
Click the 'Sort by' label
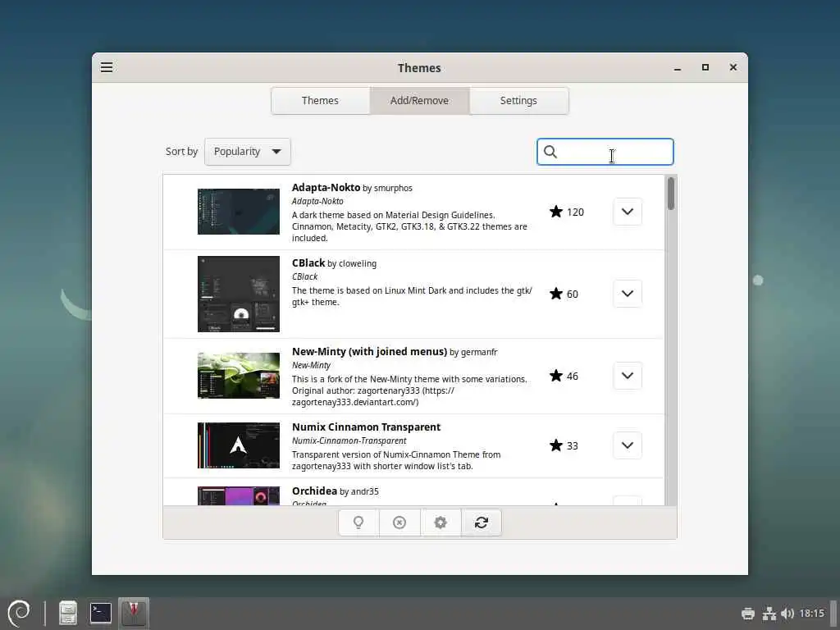pyautogui.click(x=181, y=152)
